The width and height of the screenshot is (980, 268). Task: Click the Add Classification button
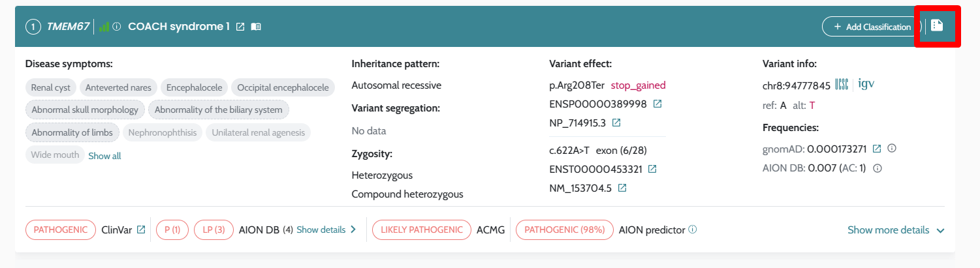871,27
